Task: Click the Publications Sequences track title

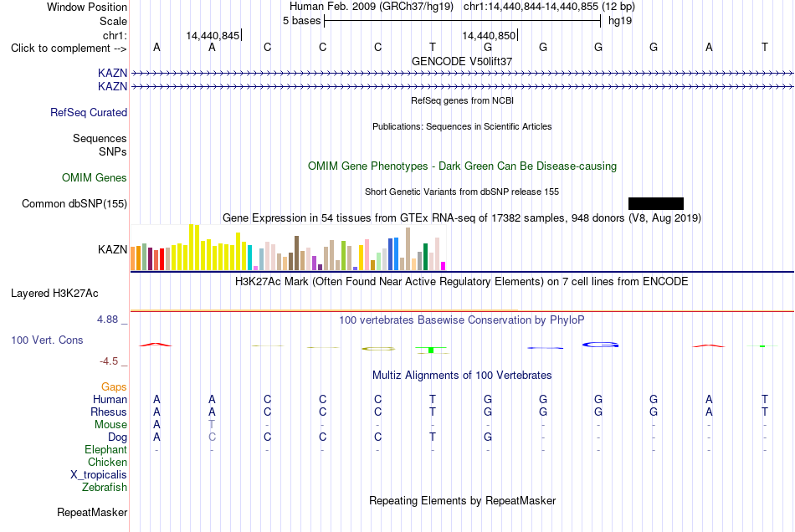Action: pos(462,126)
